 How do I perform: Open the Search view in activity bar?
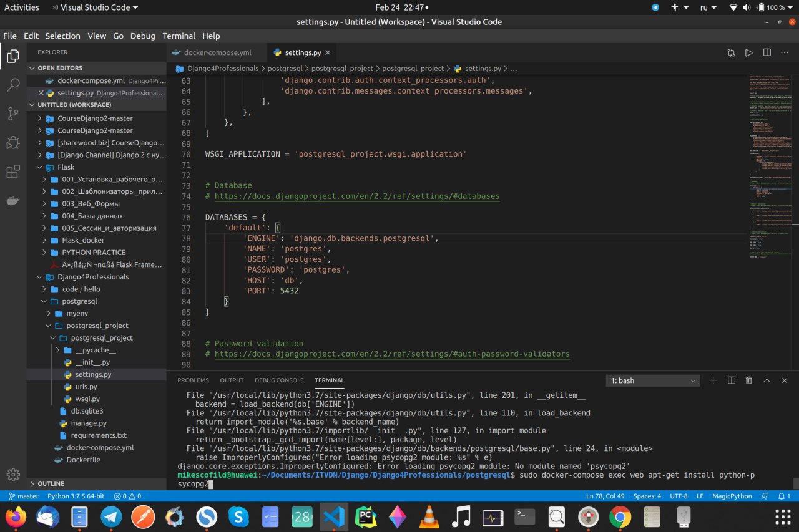tap(13, 85)
